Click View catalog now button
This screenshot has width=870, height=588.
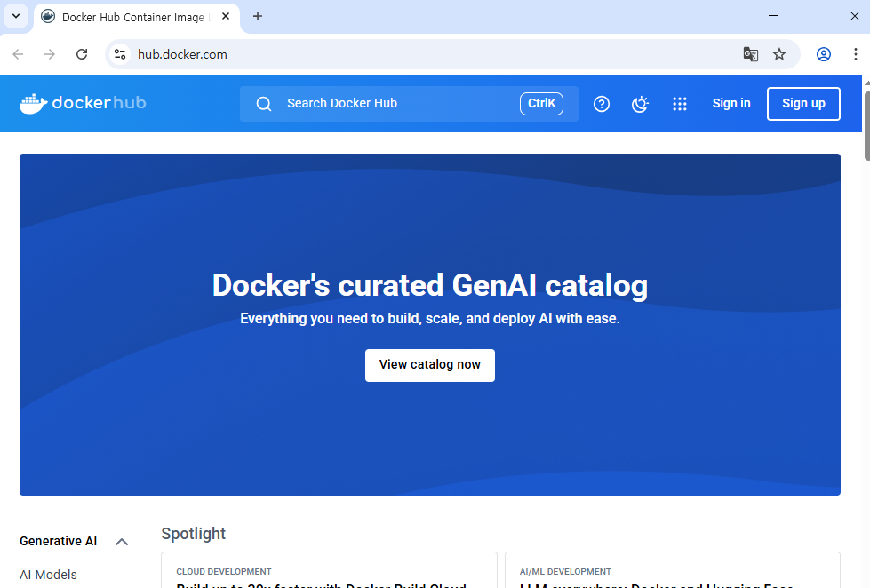(x=430, y=365)
